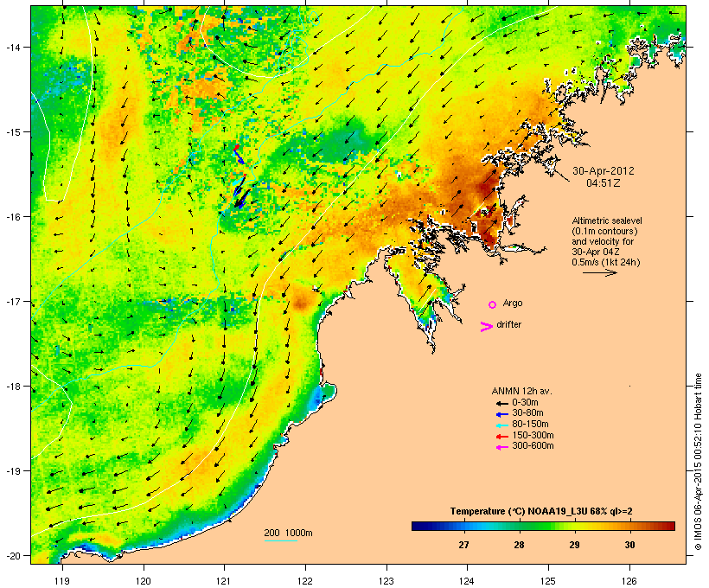709x588 pixels.
Task: Click the cyan 80-150m legend arrow
Action: click(501, 425)
